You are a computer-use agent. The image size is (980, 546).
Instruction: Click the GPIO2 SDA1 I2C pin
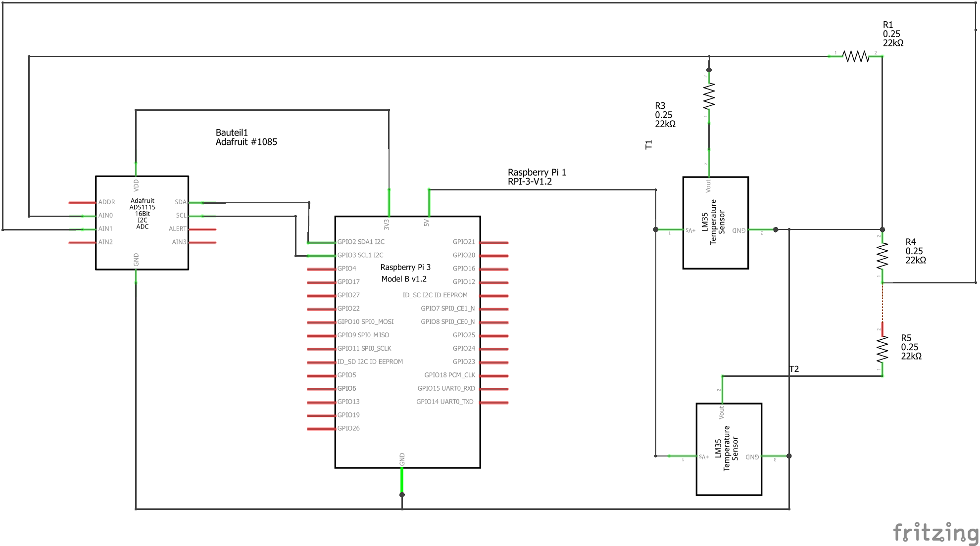coord(321,242)
